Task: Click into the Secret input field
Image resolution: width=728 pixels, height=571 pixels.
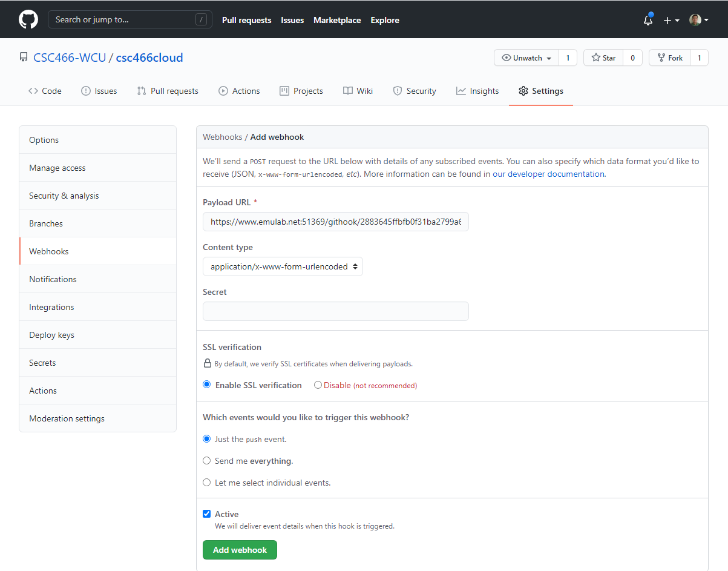Action: [x=336, y=311]
